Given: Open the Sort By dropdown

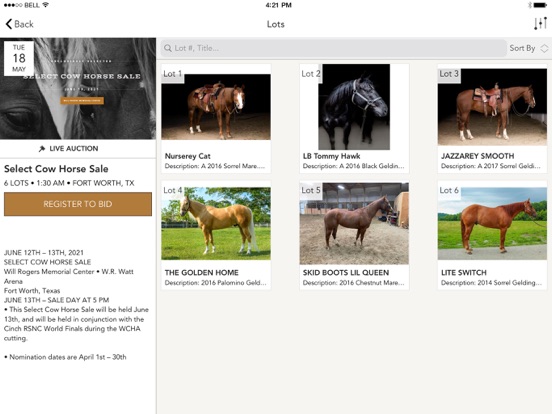Looking at the screenshot, I should 528,48.
